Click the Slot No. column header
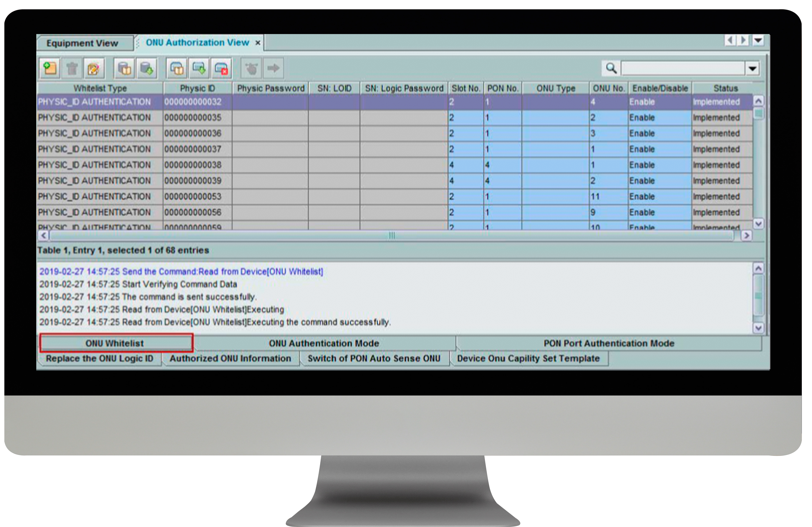Image resolution: width=812 pixels, height=527 pixels. pyautogui.click(x=466, y=88)
